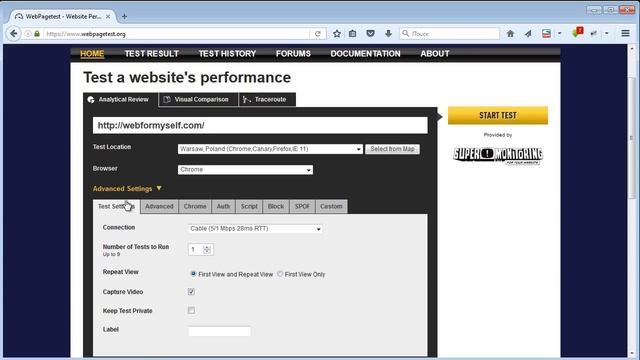
Task: Select the Analytical Review tab
Action: point(120,100)
